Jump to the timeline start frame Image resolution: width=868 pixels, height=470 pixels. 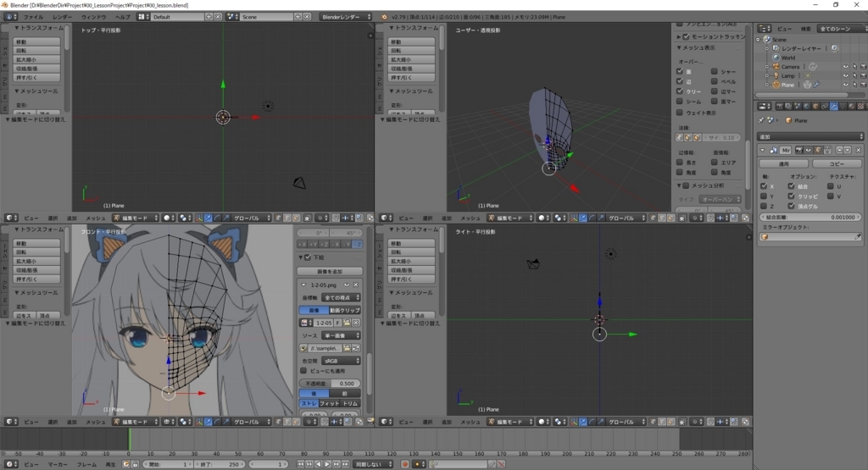pyautogui.click(x=300, y=464)
